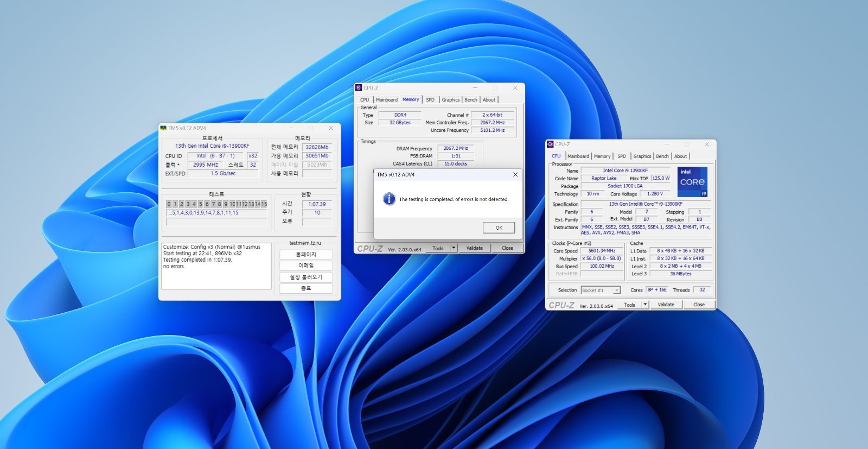868x449 pixels.
Task: Click Validate in right CPU-Z window
Action: [x=666, y=305]
